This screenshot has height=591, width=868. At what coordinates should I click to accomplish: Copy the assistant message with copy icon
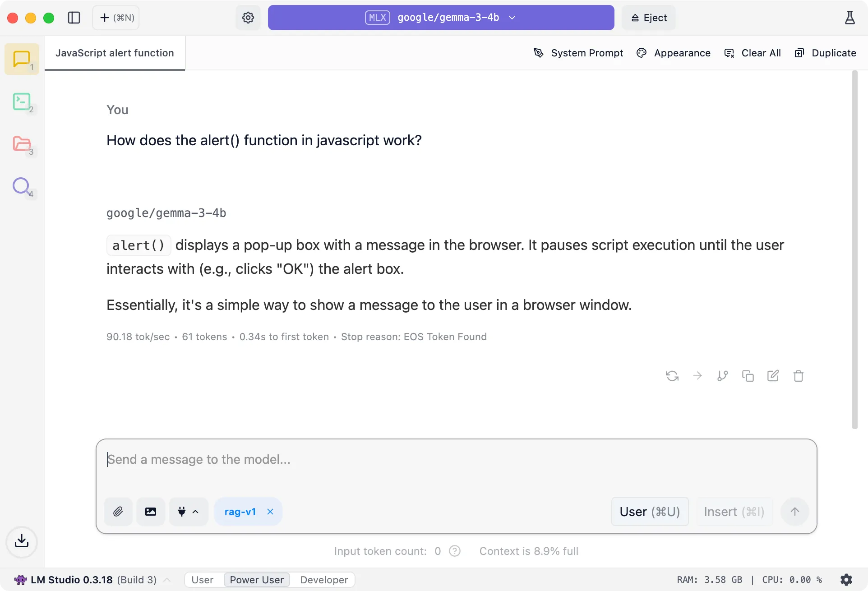[x=748, y=376]
